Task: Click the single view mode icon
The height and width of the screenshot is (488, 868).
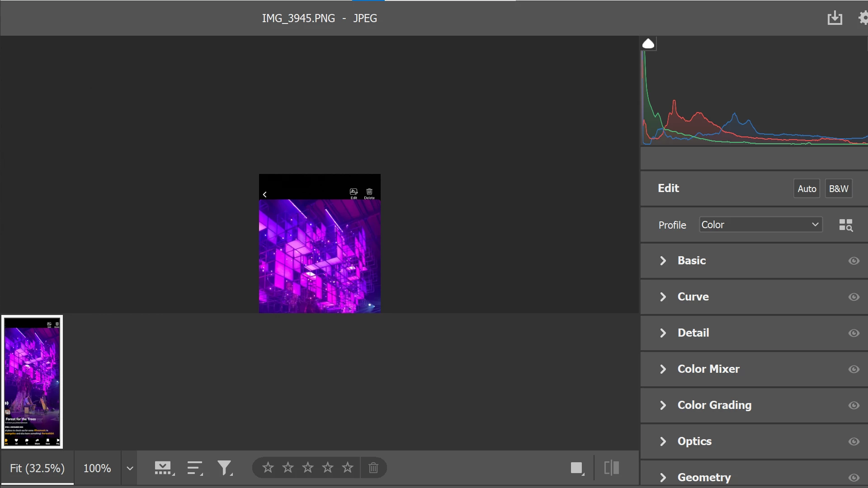Action: click(x=577, y=468)
